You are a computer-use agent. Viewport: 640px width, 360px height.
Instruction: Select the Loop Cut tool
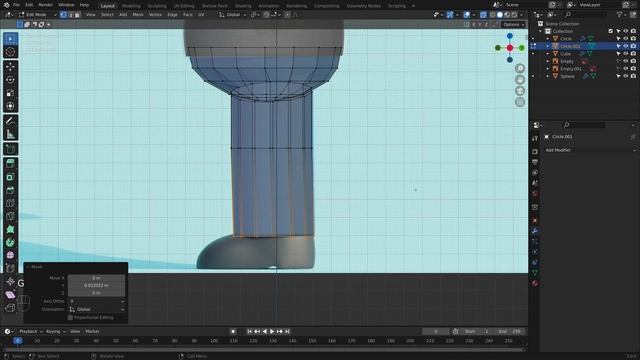10,203
